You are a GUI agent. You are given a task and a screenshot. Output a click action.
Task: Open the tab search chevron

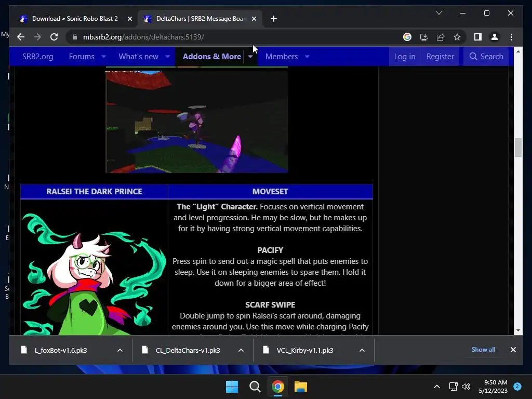click(438, 13)
